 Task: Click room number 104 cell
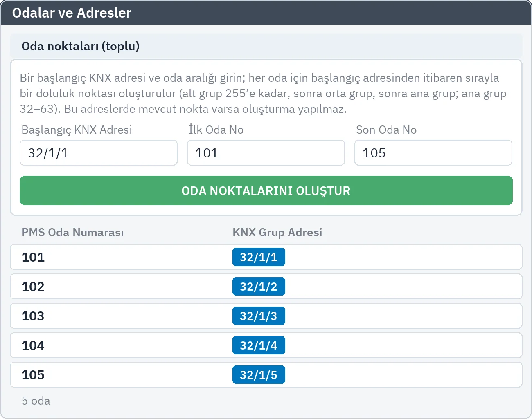[33, 345]
